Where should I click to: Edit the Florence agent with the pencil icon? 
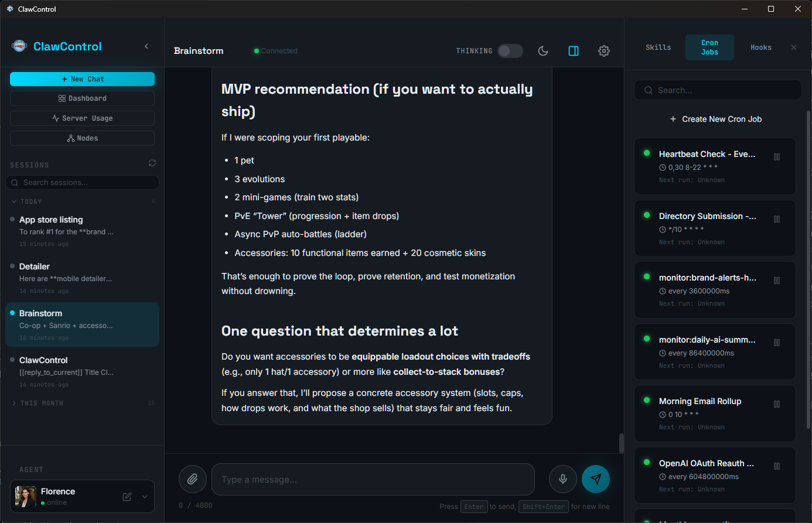pyautogui.click(x=127, y=497)
